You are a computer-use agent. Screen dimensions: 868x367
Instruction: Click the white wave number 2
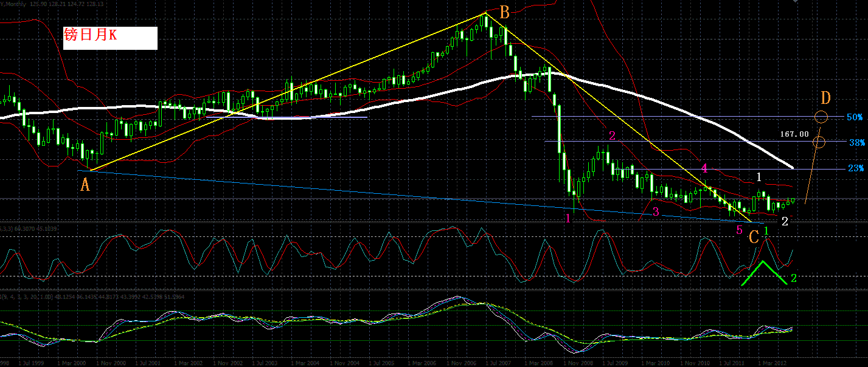pos(785,221)
